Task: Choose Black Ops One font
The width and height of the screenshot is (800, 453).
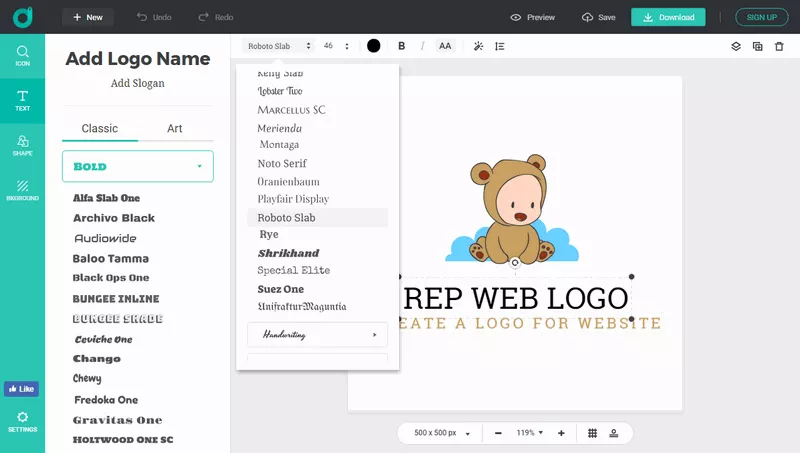Action: 111,278
